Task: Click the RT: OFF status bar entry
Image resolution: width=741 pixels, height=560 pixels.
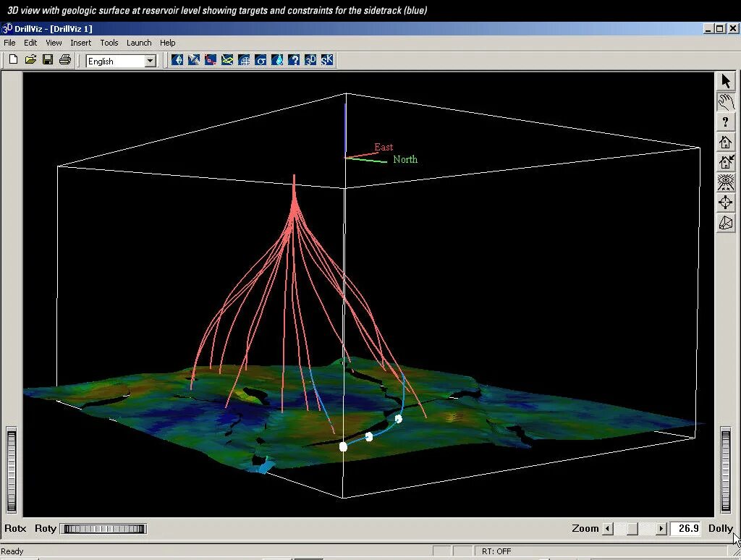Action: click(496, 551)
